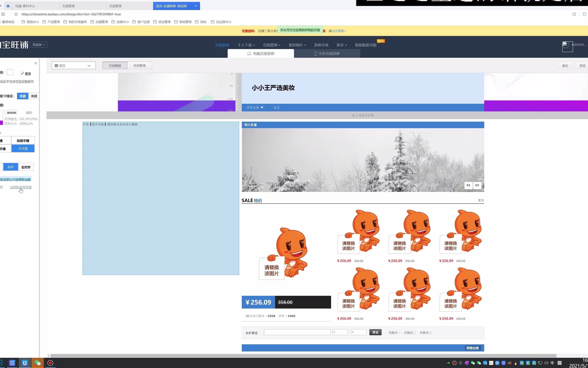Turn off spacing with 关闭
The width and height of the screenshot is (588, 368).
click(x=34, y=96)
